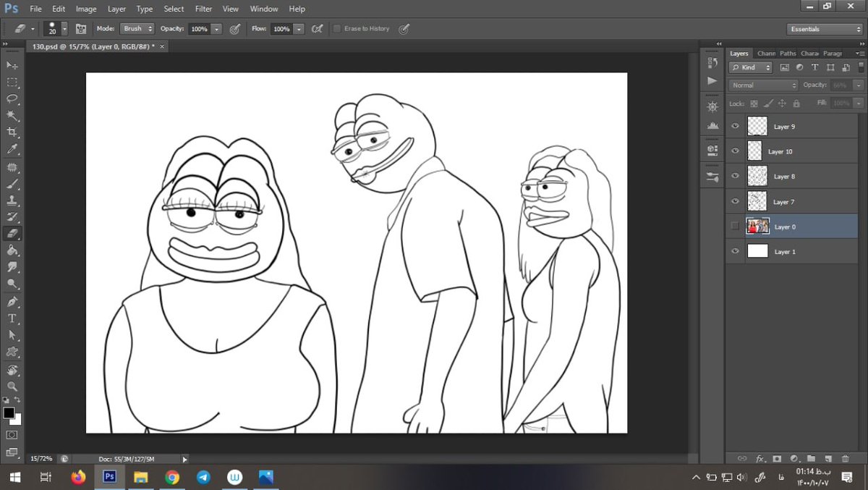Toggle layer filtering on/off switch
The image size is (868, 490).
coord(859,67)
